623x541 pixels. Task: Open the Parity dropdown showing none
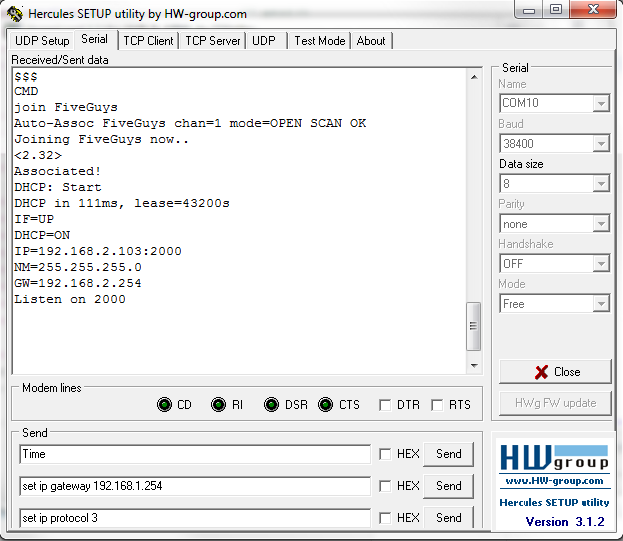(601, 224)
